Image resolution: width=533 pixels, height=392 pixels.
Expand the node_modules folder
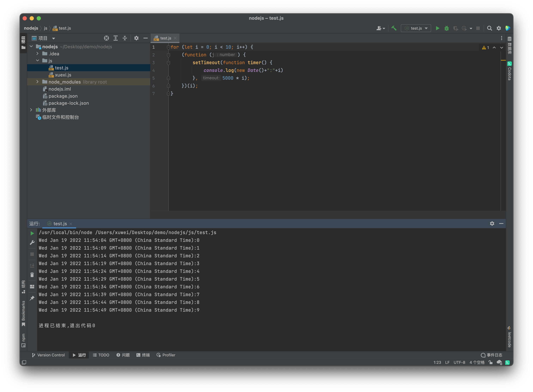point(37,82)
